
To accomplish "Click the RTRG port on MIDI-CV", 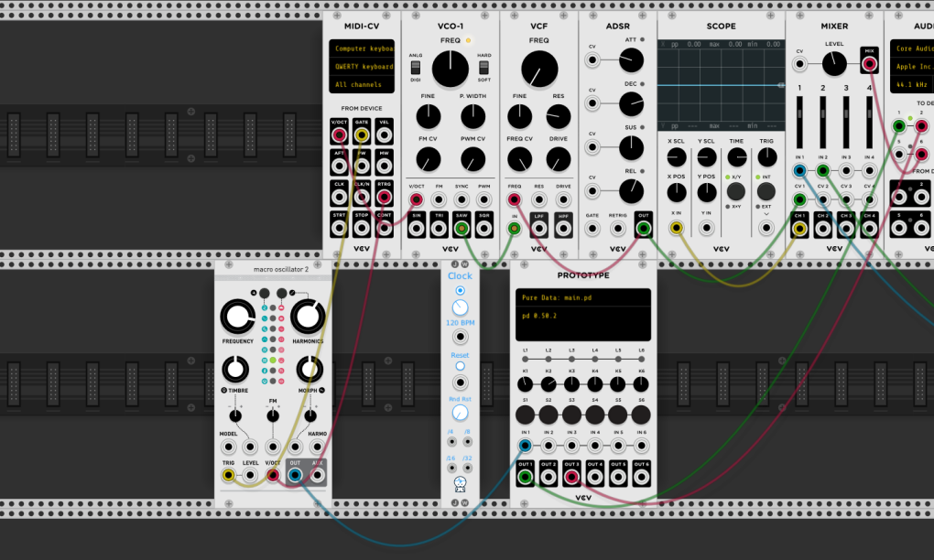I will (385, 197).
